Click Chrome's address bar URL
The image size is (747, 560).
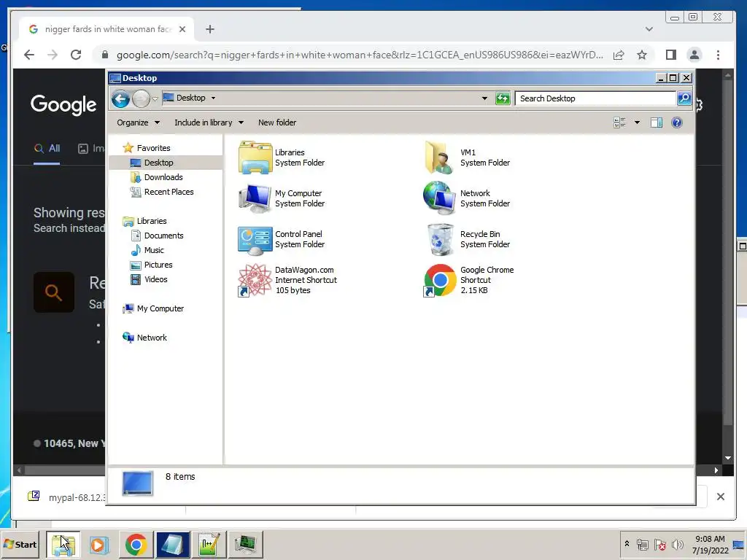(360, 55)
